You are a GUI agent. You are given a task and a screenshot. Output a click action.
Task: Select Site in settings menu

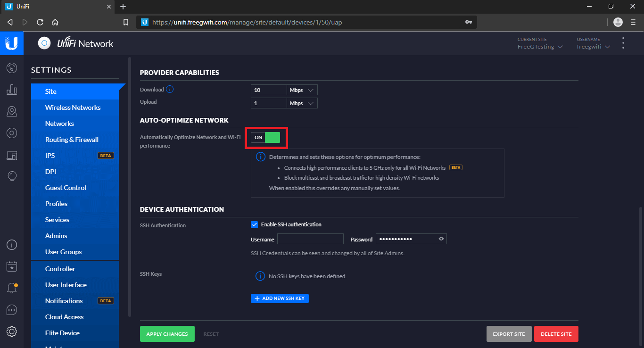tap(75, 91)
